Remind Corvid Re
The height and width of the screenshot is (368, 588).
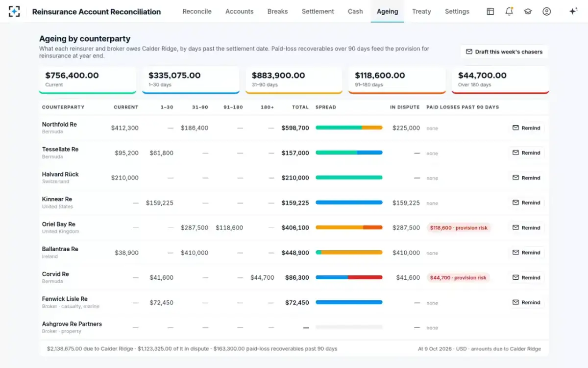pyautogui.click(x=526, y=278)
